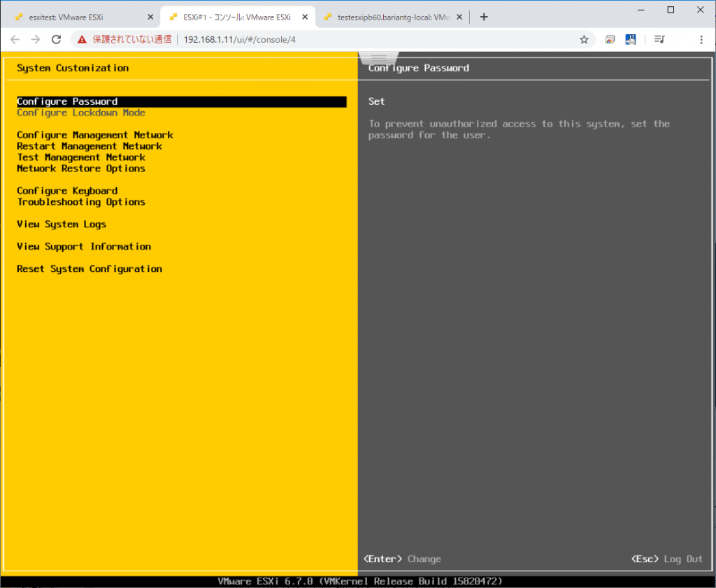Click the 'Set' status text
This screenshot has height=588, width=716.
tap(377, 101)
